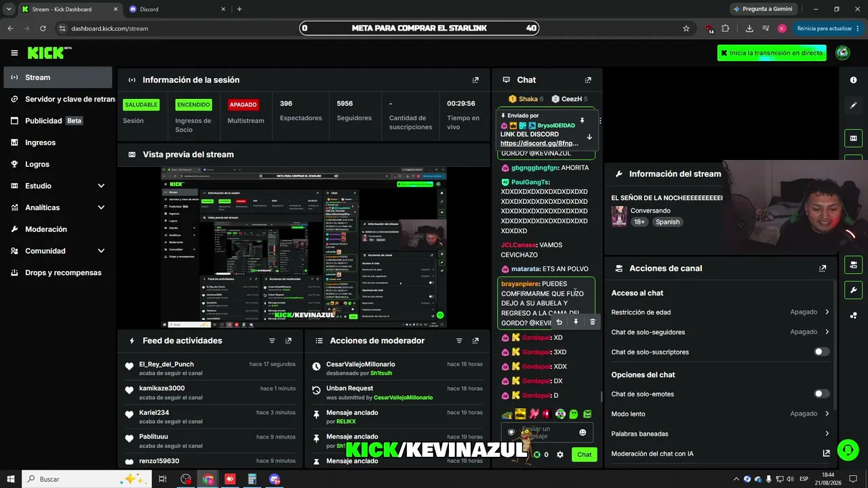This screenshot has width=868, height=488.
Task: Open Logros in the sidebar
Action: [x=58, y=164]
